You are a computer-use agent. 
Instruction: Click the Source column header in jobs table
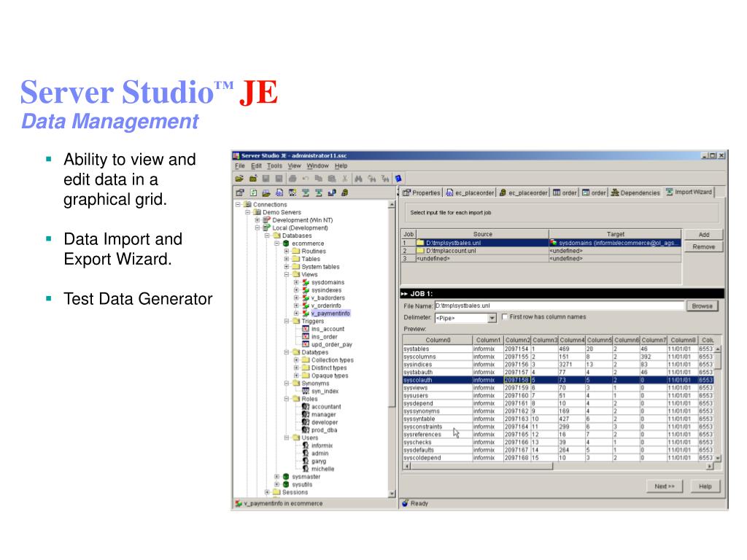pos(483,234)
